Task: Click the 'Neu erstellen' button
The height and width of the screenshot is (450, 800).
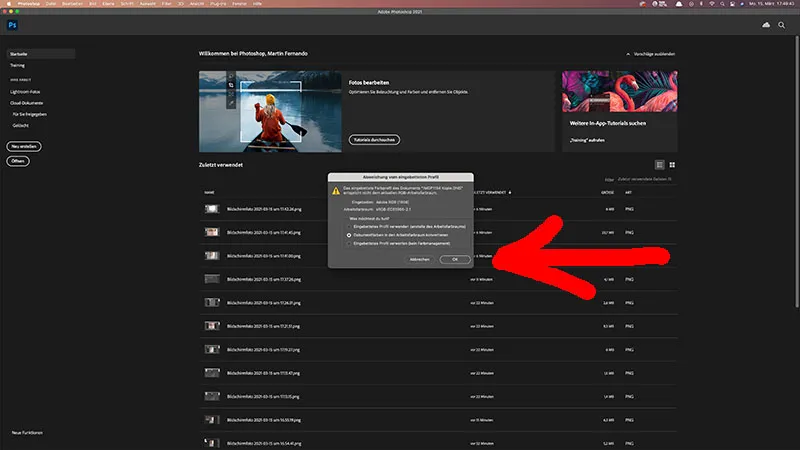Action: coord(24,146)
